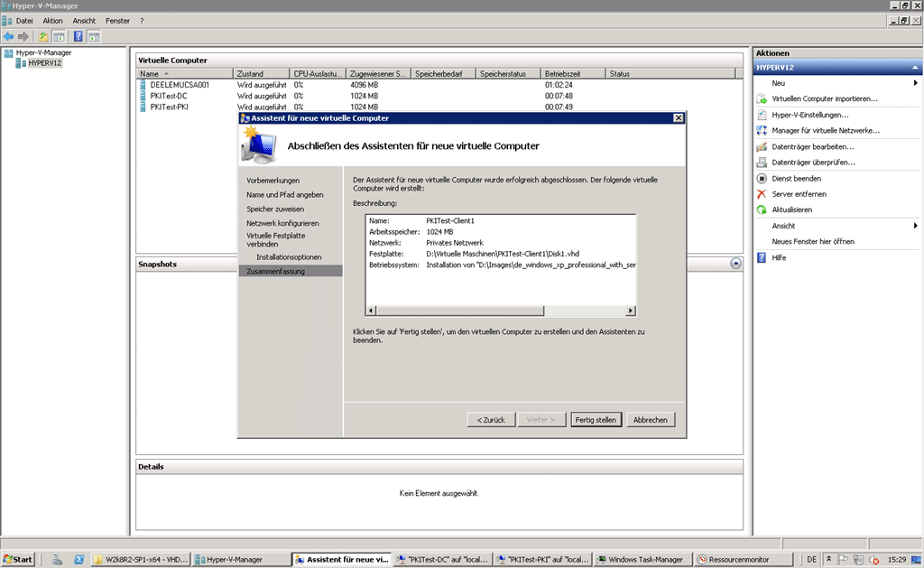Click the green Aktualisieren refresh icon
Image resolution: width=924 pixels, height=568 pixels.
pos(762,210)
